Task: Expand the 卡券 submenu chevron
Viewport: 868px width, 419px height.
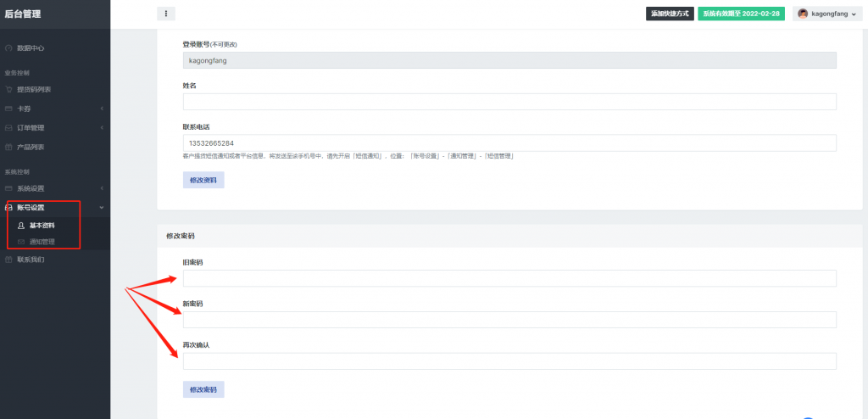Action: 102,109
